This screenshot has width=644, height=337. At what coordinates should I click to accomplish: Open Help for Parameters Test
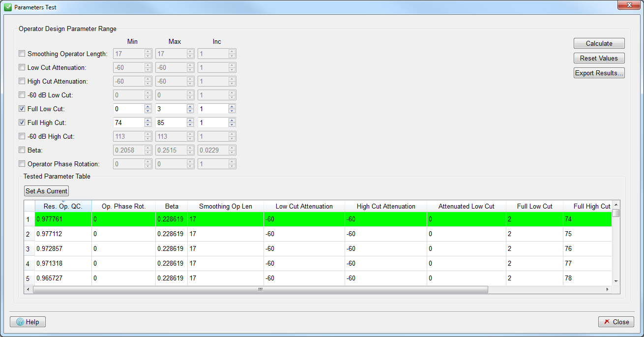coord(28,322)
